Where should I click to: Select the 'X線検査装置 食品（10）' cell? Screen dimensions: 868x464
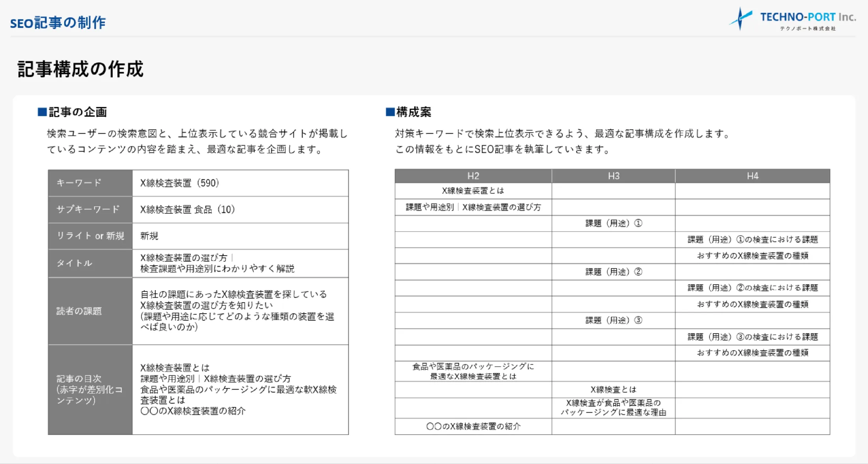pos(240,209)
